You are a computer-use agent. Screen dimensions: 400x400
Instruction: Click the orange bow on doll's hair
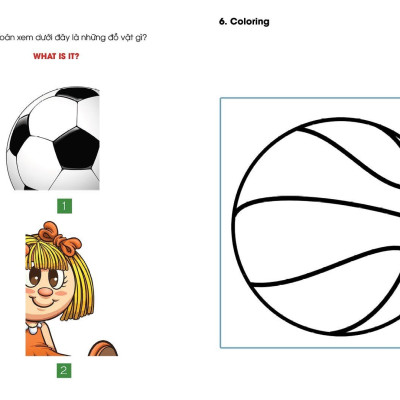[x=59, y=238]
